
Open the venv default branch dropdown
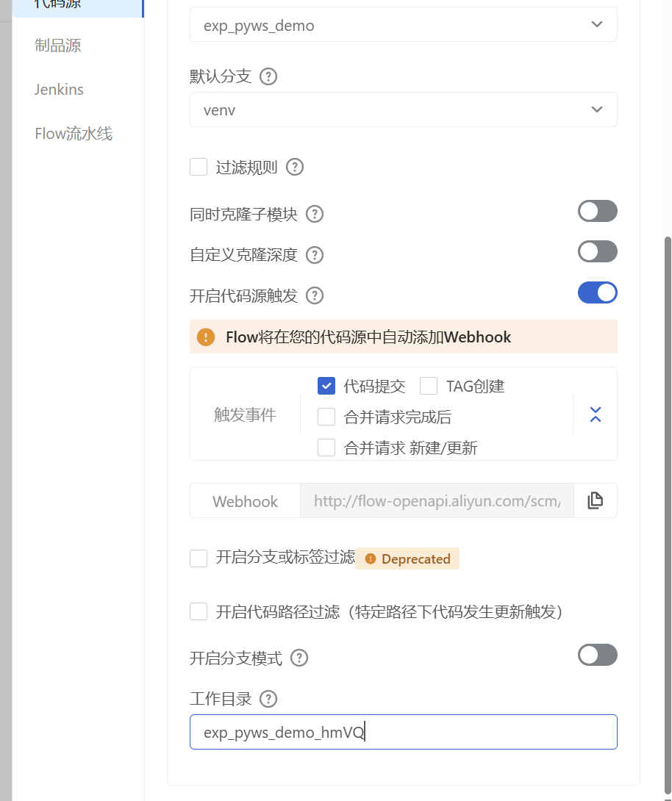tap(403, 109)
